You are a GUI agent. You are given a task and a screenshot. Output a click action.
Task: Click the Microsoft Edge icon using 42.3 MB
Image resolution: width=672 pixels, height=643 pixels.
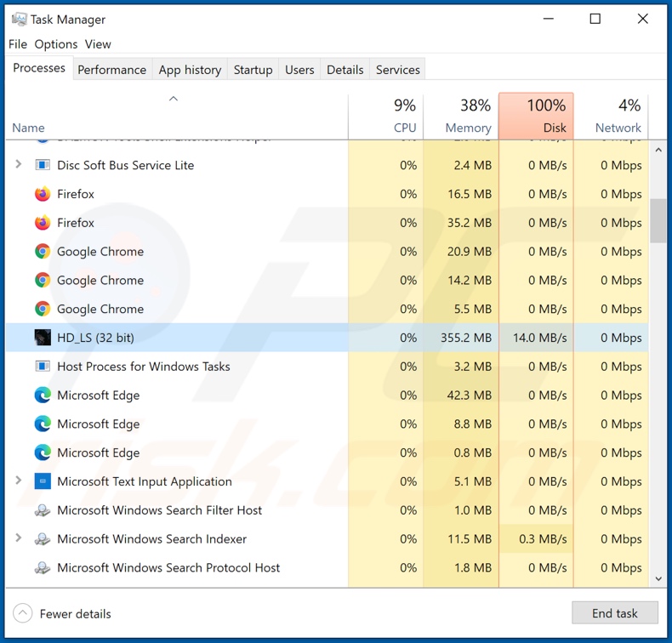click(43, 395)
